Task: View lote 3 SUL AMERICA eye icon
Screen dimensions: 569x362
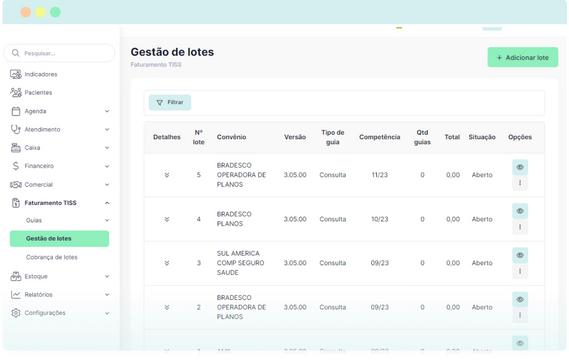Action: [520, 255]
